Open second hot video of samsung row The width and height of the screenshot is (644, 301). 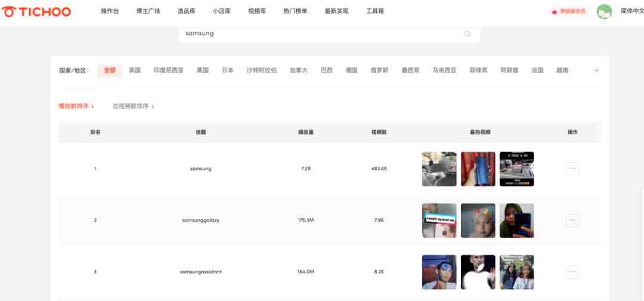click(478, 169)
